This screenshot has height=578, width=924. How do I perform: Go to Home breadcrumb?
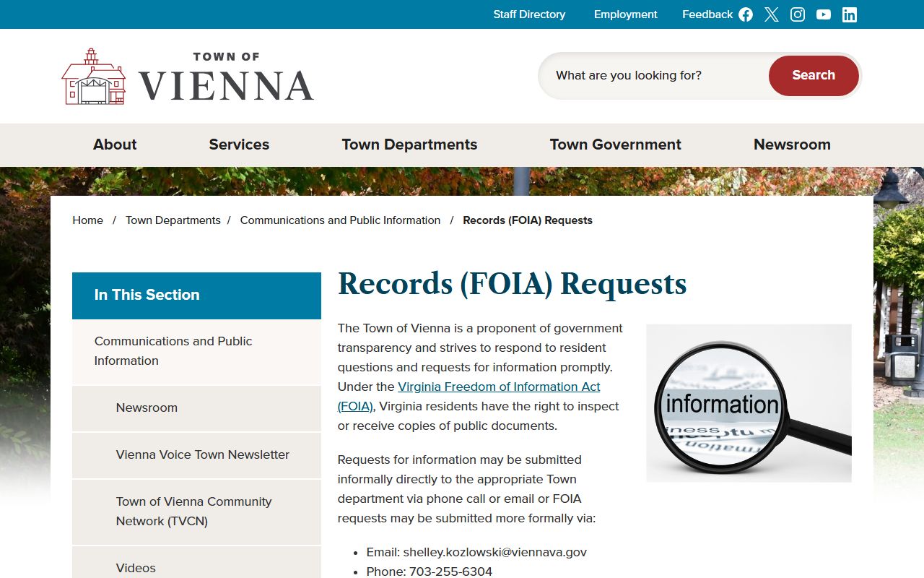coord(88,220)
